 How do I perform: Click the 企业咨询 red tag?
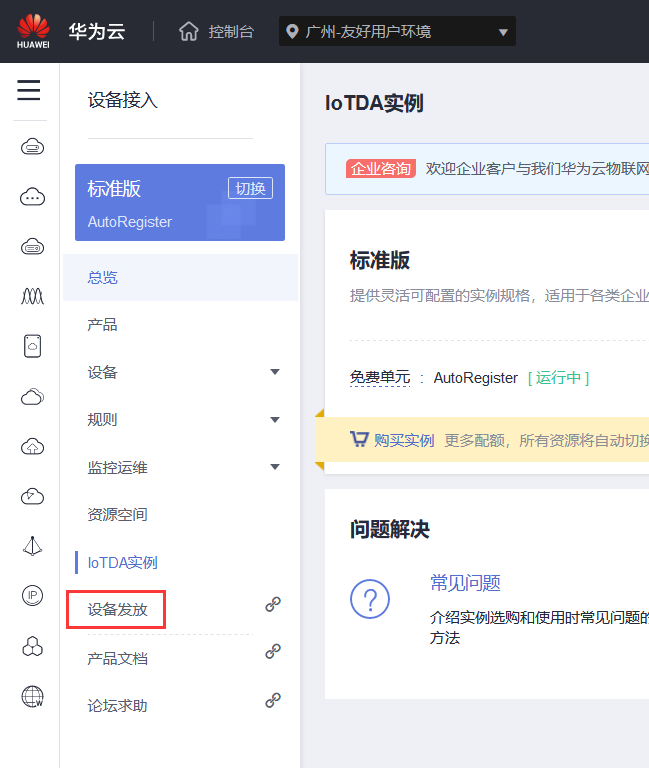click(381, 168)
